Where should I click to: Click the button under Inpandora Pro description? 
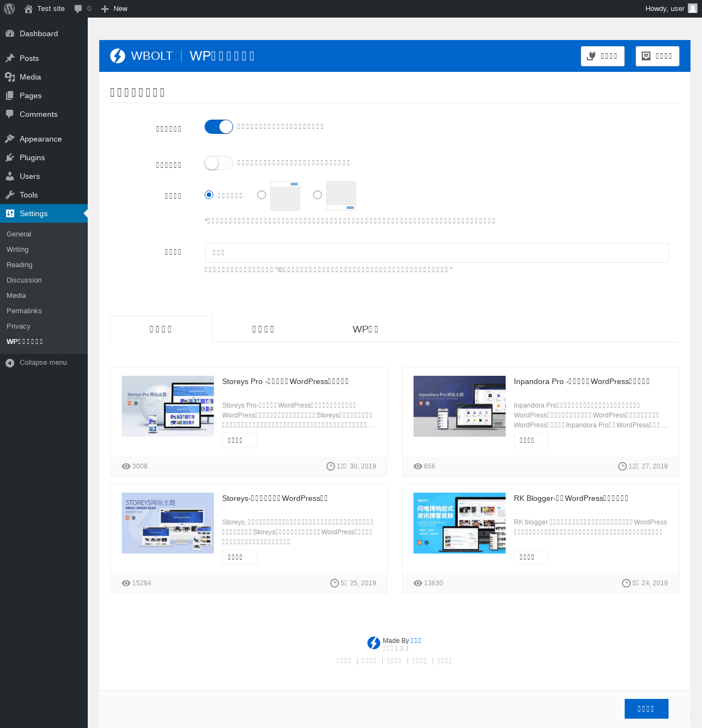(531, 441)
